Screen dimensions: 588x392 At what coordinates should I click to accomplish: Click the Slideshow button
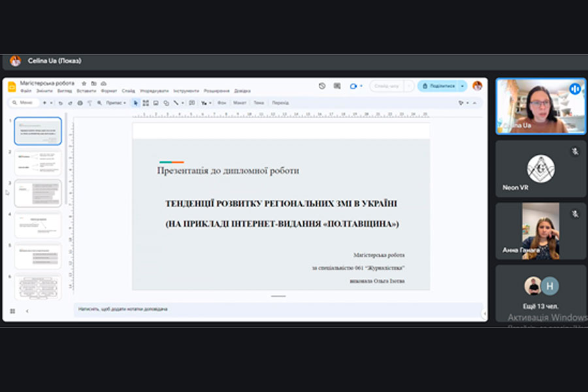pos(387,86)
